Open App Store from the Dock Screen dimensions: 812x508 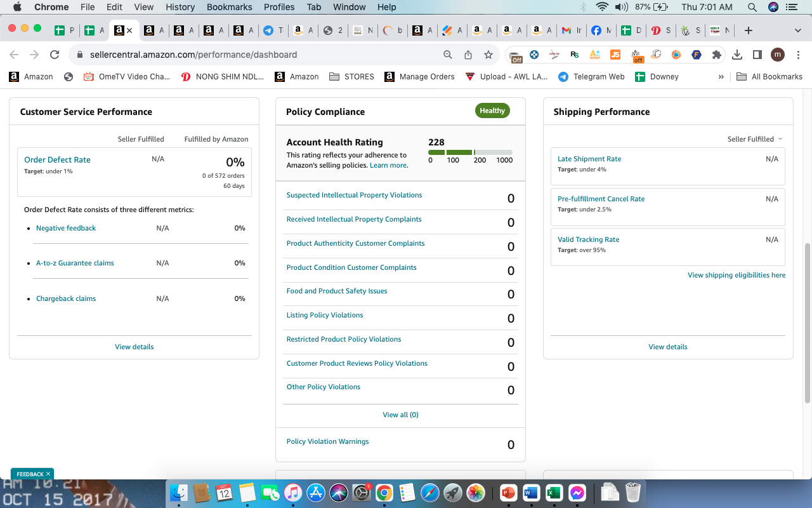click(x=316, y=492)
